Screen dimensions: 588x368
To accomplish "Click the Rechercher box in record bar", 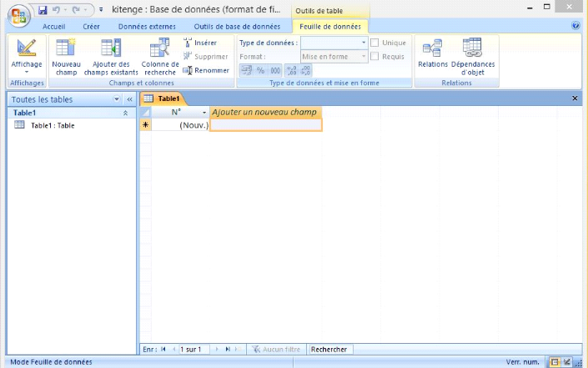I will point(330,350).
